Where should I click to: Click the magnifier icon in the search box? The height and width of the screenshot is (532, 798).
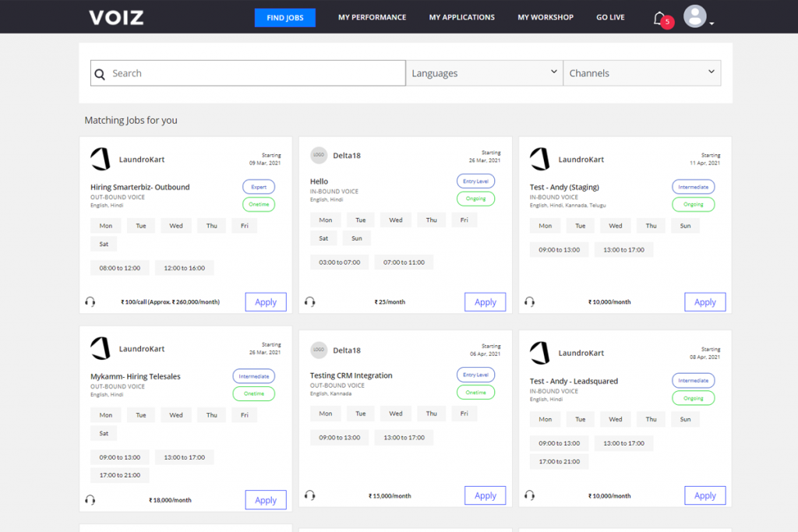coord(100,74)
